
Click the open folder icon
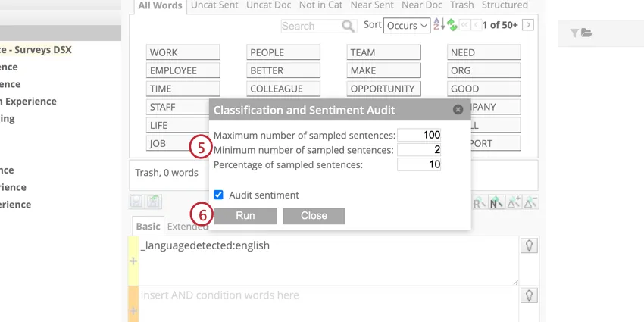pyautogui.click(x=587, y=33)
